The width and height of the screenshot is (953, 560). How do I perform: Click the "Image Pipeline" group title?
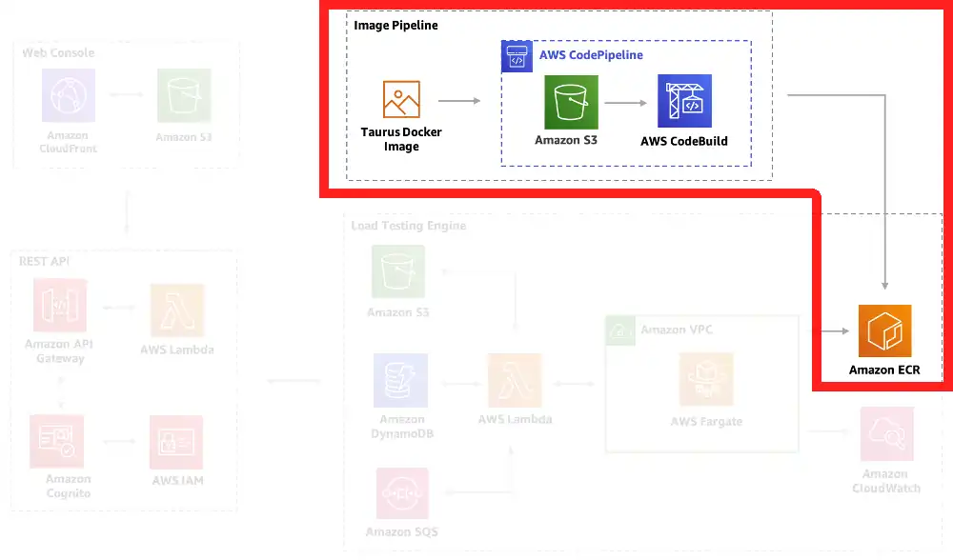(x=395, y=26)
